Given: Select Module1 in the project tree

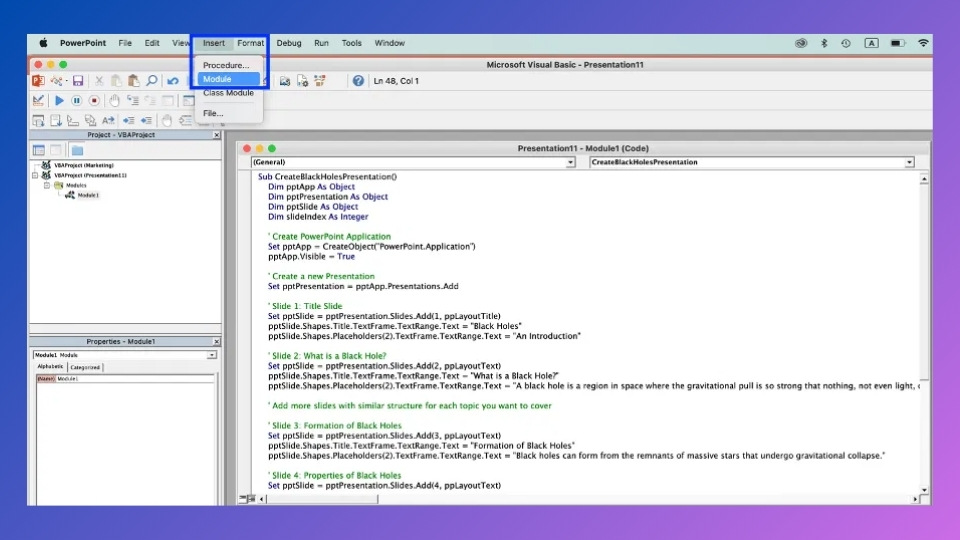Looking at the screenshot, I should pyautogui.click(x=88, y=195).
